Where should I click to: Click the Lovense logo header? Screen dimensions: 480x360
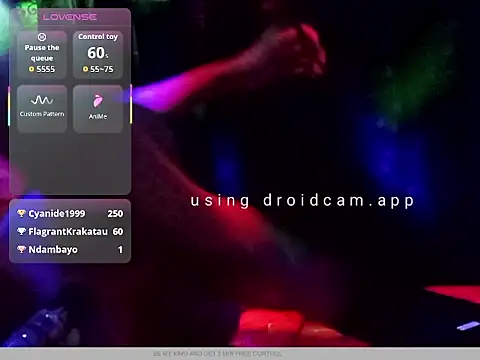click(70, 17)
